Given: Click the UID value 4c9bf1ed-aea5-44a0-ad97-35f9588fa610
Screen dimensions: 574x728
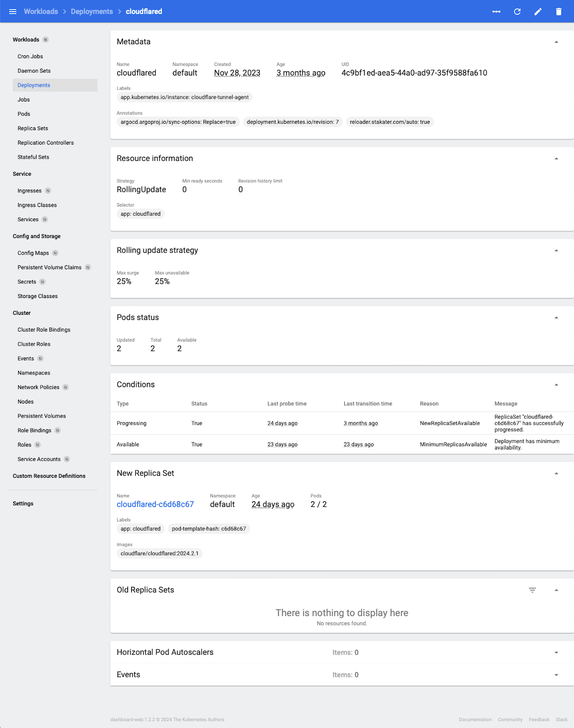Looking at the screenshot, I should (414, 73).
